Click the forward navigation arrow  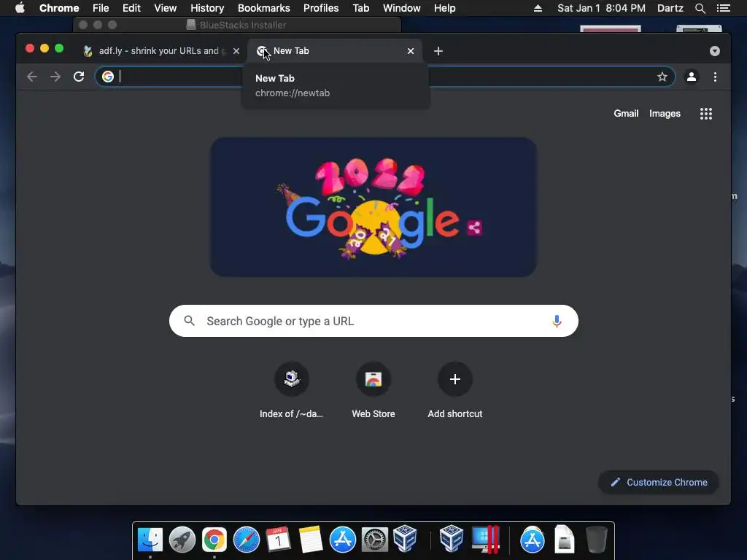(55, 77)
